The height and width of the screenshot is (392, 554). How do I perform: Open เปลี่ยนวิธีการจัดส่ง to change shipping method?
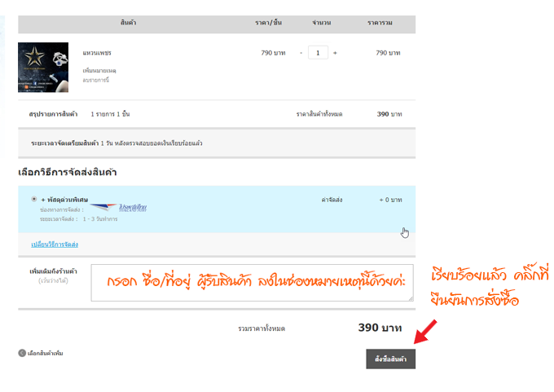[x=55, y=244]
